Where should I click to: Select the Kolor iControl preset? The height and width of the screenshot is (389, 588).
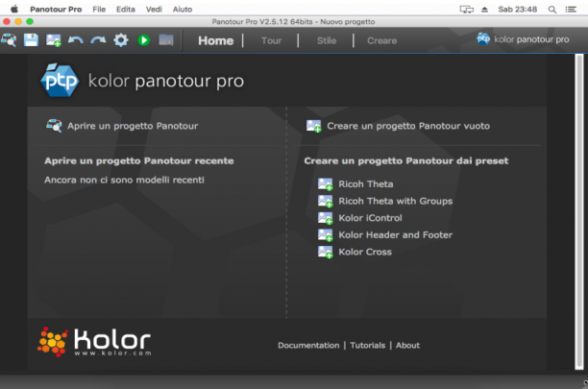pyautogui.click(x=370, y=218)
